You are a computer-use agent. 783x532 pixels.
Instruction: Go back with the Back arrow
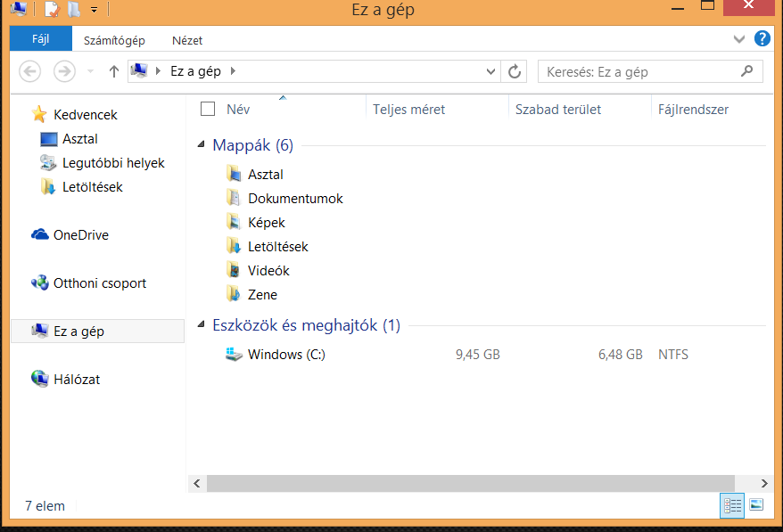(x=30, y=71)
